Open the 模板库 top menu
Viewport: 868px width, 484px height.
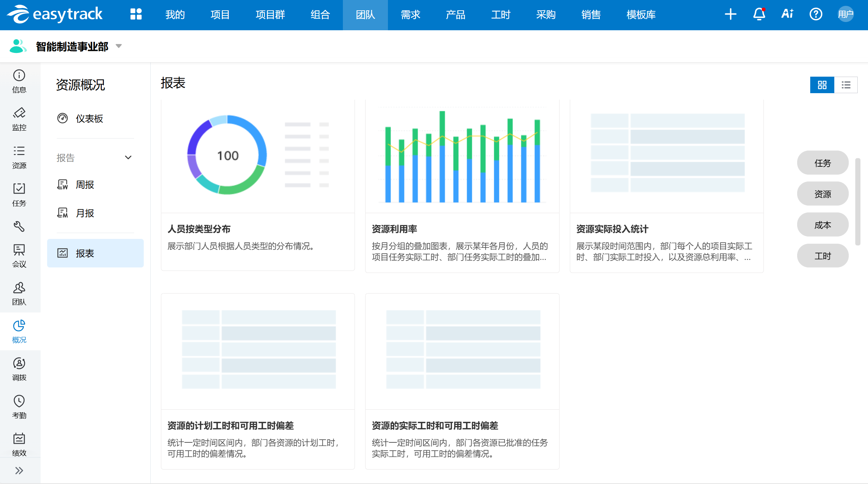(641, 14)
